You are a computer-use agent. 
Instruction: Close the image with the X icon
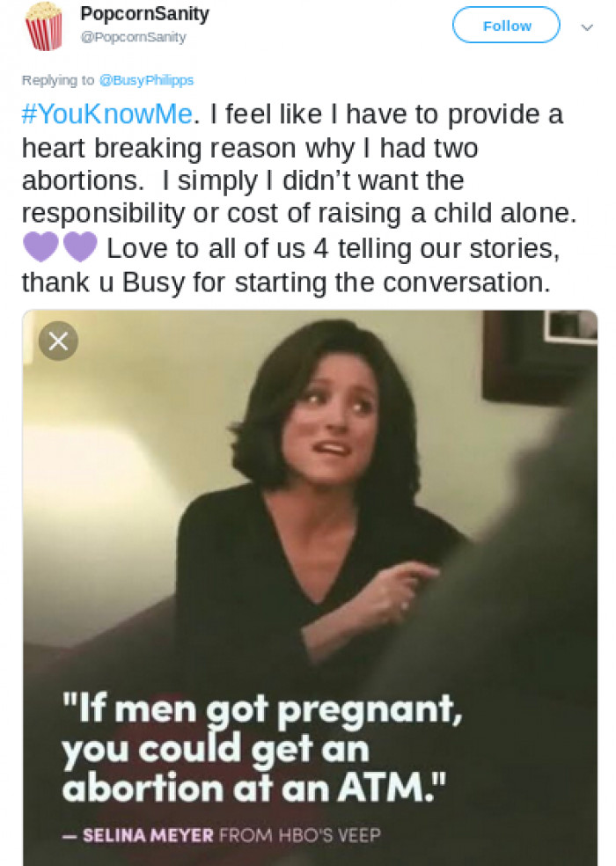point(58,341)
